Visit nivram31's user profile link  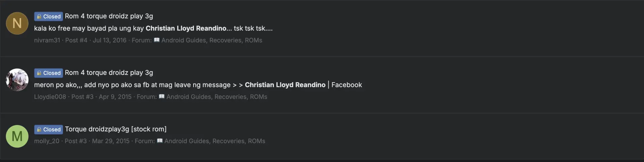tap(47, 40)
